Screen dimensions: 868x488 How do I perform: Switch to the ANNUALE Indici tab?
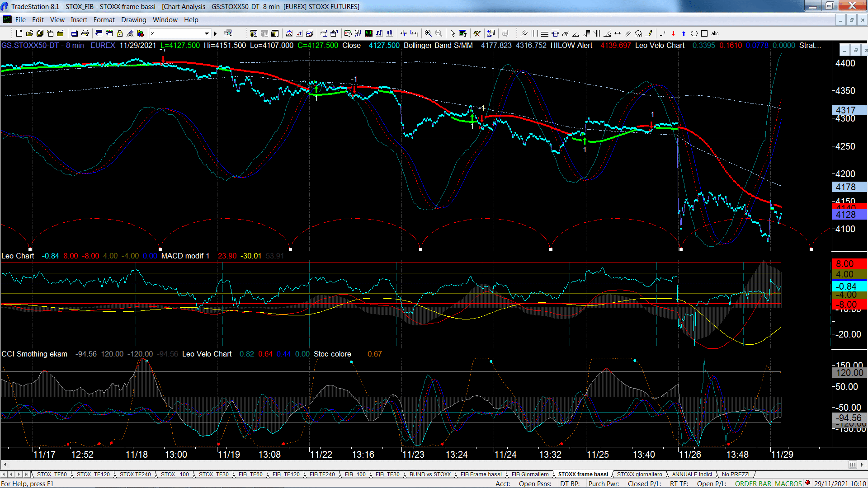point(692,474)
